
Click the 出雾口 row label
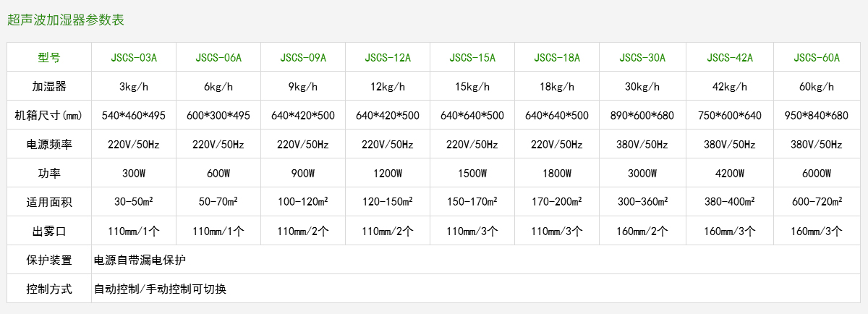[49, 232]
